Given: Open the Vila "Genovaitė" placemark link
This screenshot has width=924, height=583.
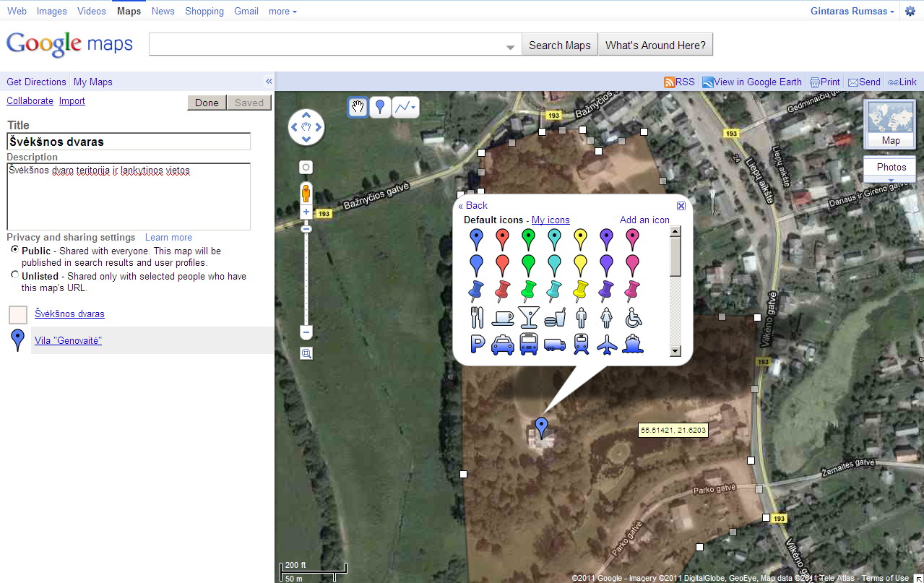Looking at the screenshot, I should [68, 340].
